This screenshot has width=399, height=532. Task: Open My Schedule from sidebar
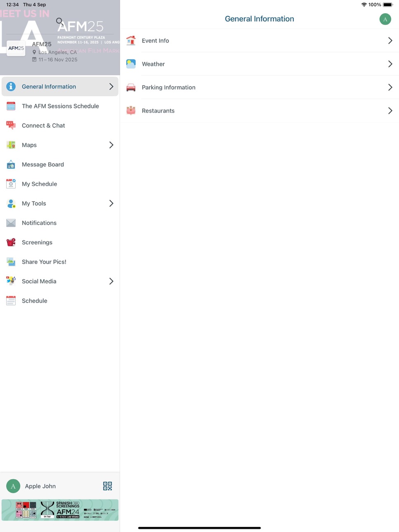[60, 184]
